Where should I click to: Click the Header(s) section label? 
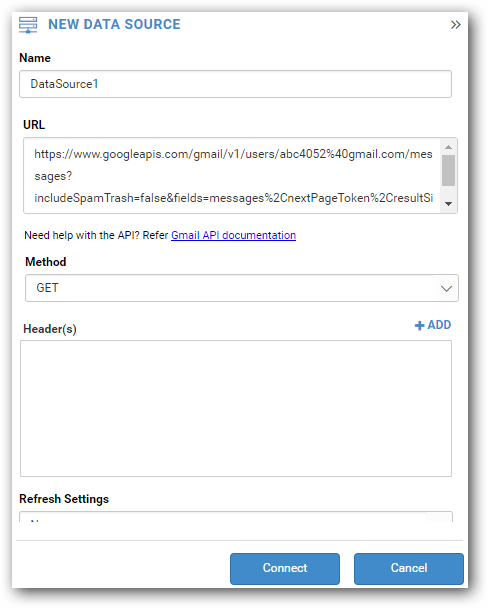(x=50, y=329)
